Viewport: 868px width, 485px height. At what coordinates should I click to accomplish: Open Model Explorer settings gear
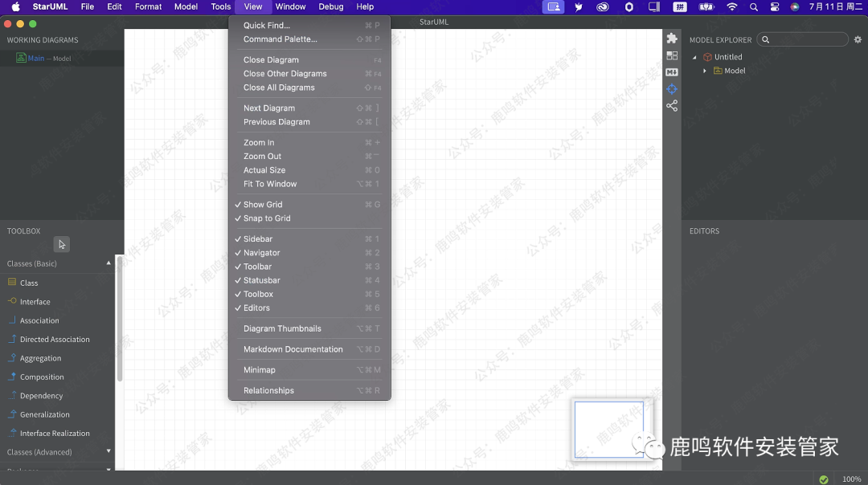(858, 39)
